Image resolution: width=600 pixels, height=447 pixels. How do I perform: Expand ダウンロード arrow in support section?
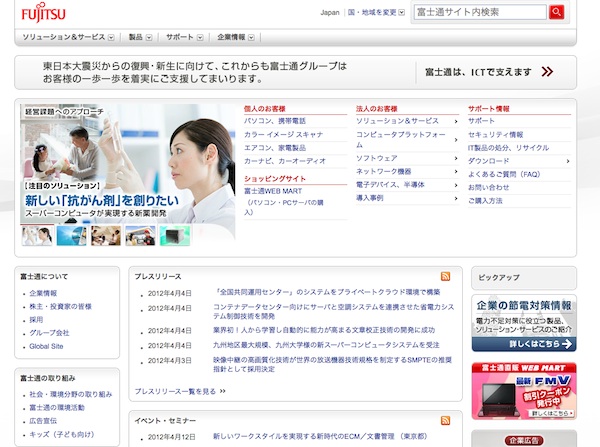tap(568, 160)
